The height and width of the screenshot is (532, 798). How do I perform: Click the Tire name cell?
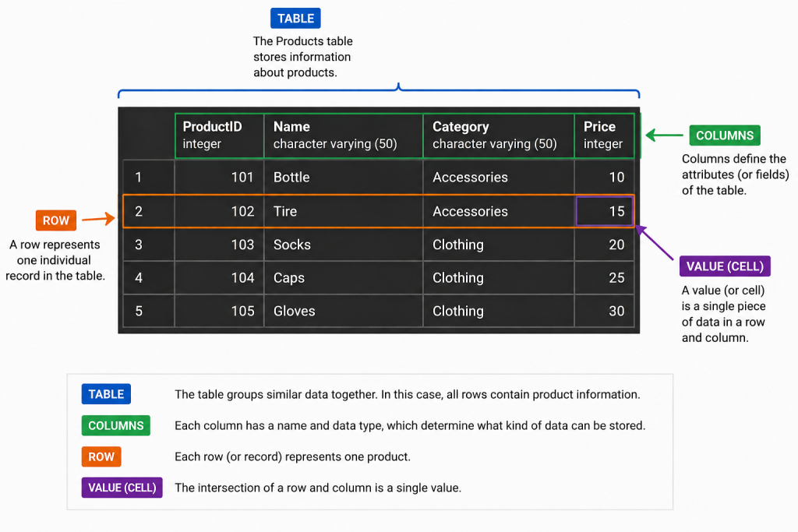pyautogui.click(x=344, y=211)
